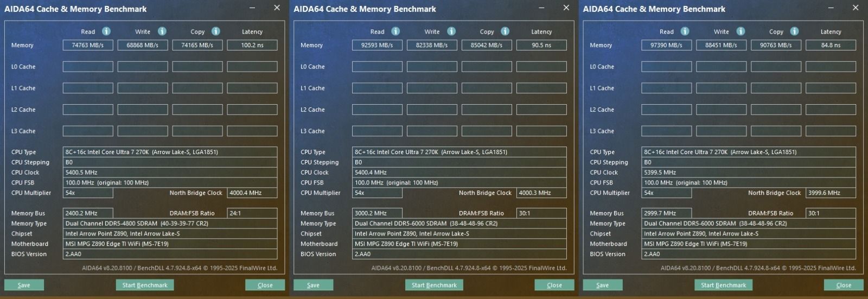Show Copy info icon in 84.8 ns latency window
Screen dimensions: 868x299
click(794, 31)
